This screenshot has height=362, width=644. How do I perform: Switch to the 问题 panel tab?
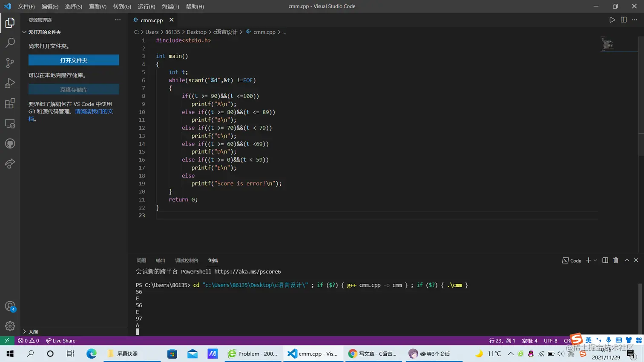(141, 260)
